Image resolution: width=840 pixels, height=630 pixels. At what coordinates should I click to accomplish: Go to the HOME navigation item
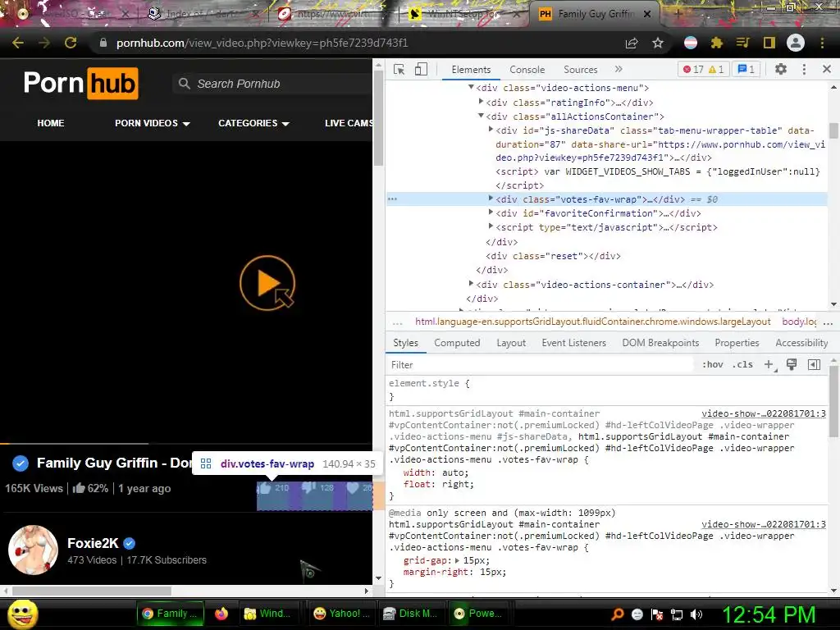[51, 123]
